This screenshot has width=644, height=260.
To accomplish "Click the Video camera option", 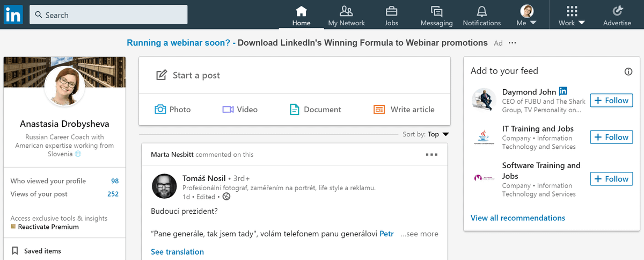I will tap(240, 109).
